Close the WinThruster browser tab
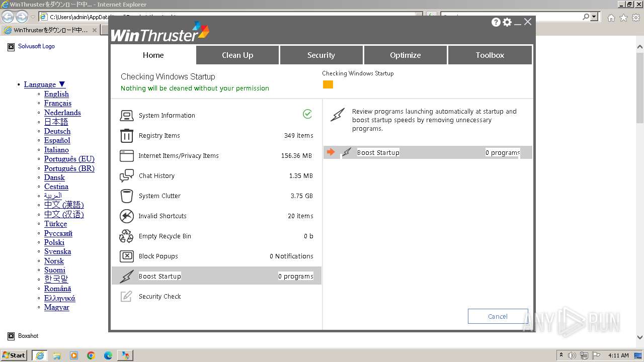 click(x=94, y=30)
